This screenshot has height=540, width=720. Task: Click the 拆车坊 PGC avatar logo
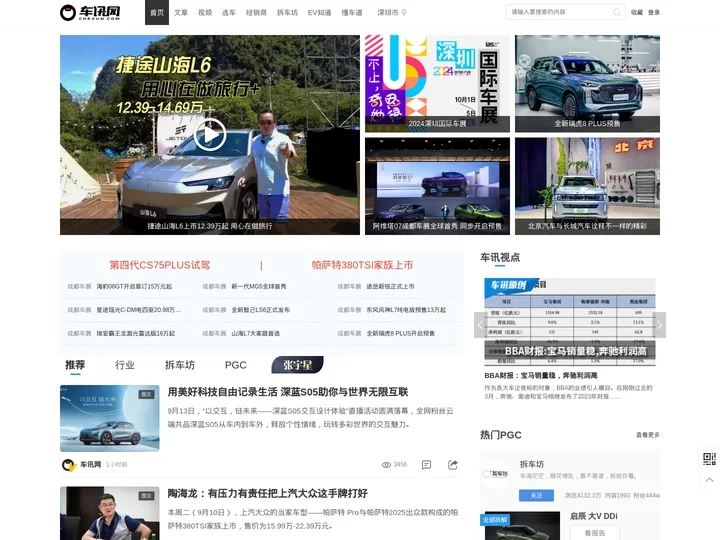496,473
